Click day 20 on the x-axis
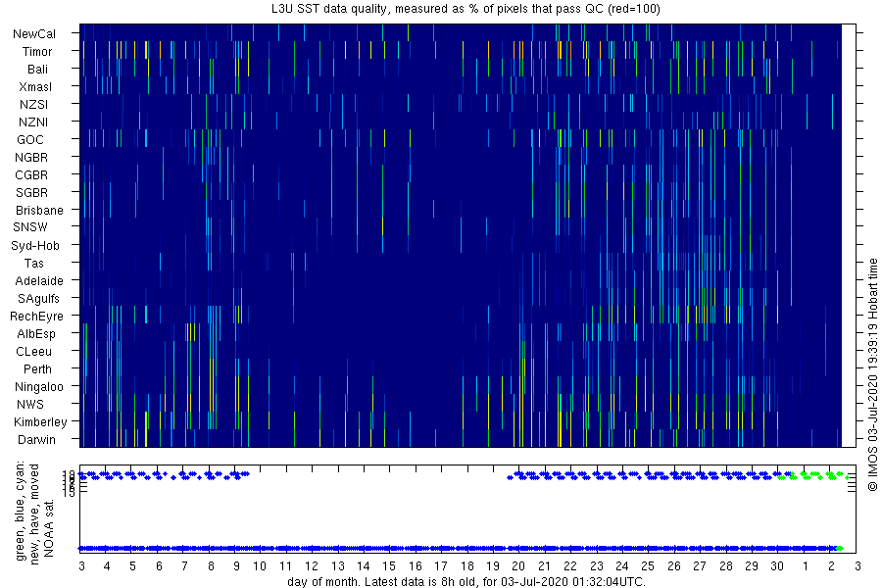Image resolution: width=882 pixels, height=588 pixels. [518, 566]
